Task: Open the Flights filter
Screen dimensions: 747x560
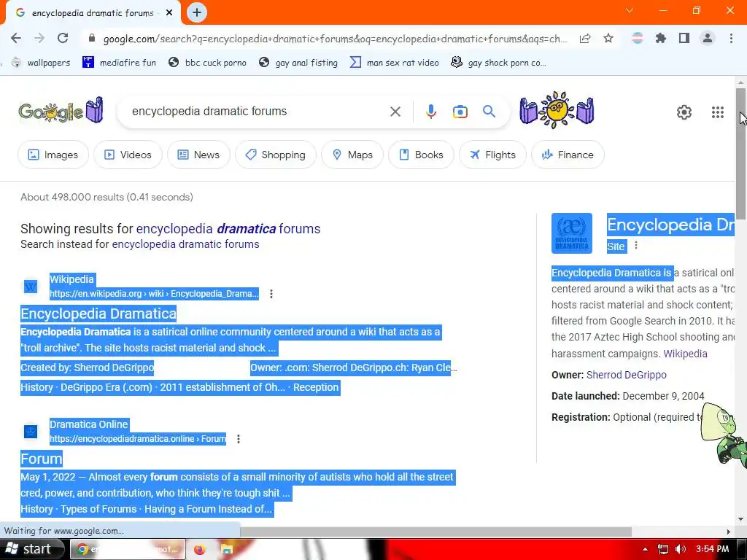Action: 492,155
